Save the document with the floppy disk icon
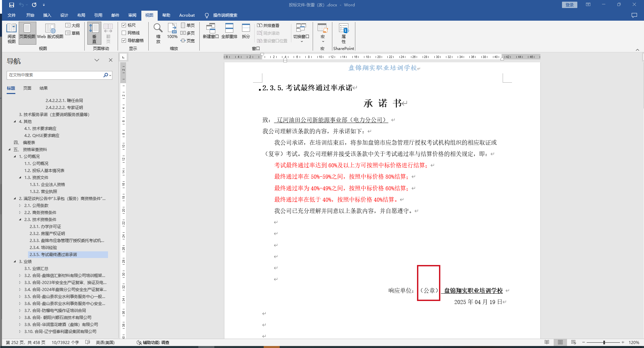This screenshot has height=348, width=644. [12, 5]
